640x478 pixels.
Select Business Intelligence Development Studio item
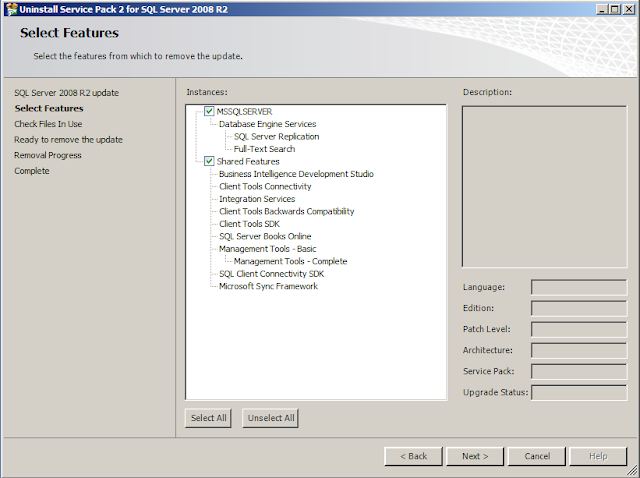coord(296,174)
